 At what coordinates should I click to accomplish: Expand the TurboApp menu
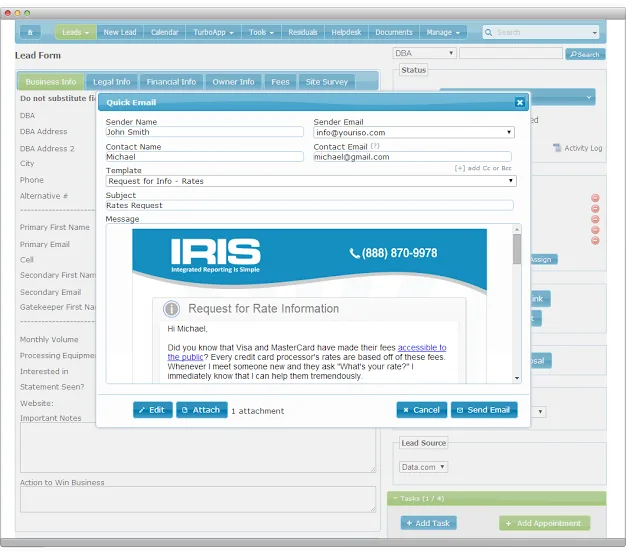213,32
